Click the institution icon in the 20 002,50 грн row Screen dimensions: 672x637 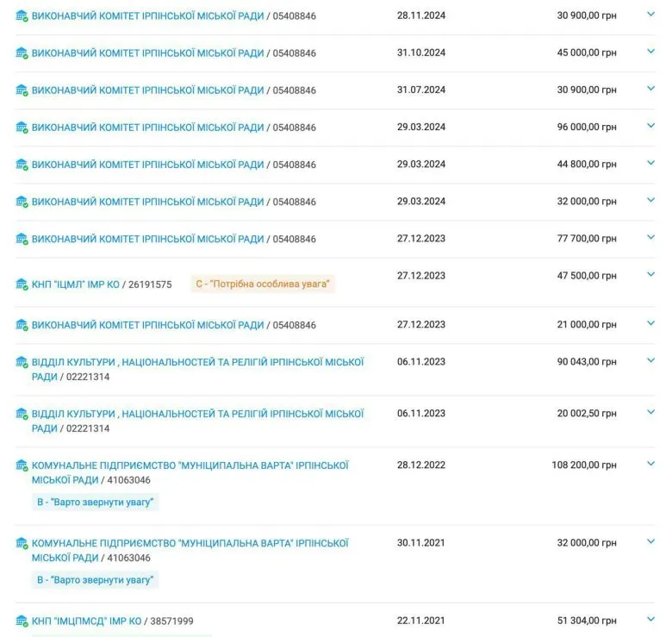(x=22, y=414)
